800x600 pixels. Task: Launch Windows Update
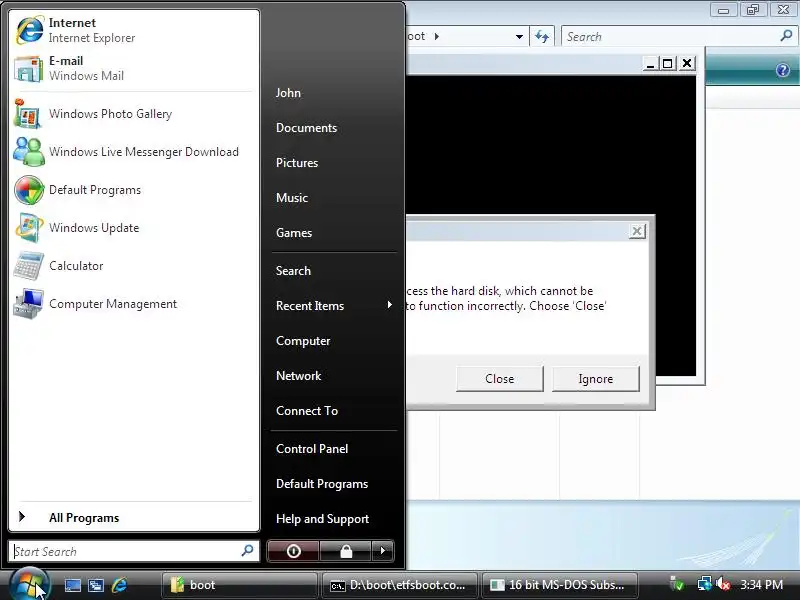(x=134, y=228)
